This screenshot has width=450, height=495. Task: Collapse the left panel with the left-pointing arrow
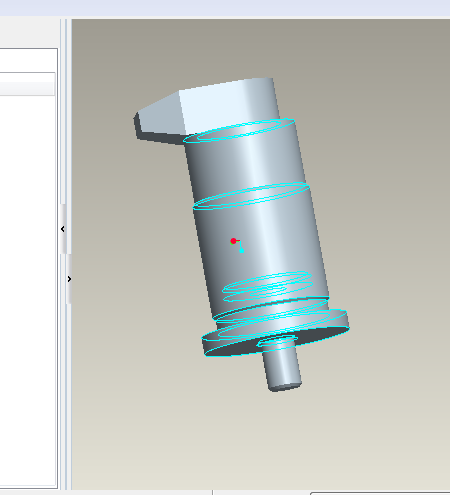pyautogui.click(x=63, y=229)
